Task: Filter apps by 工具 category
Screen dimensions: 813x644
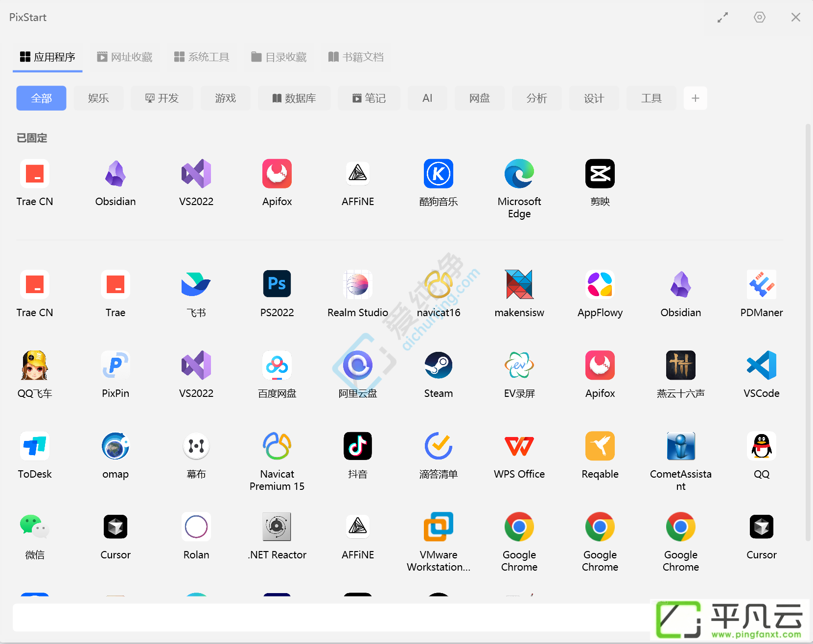Action: pyautogui.click(x=651, y=98)
